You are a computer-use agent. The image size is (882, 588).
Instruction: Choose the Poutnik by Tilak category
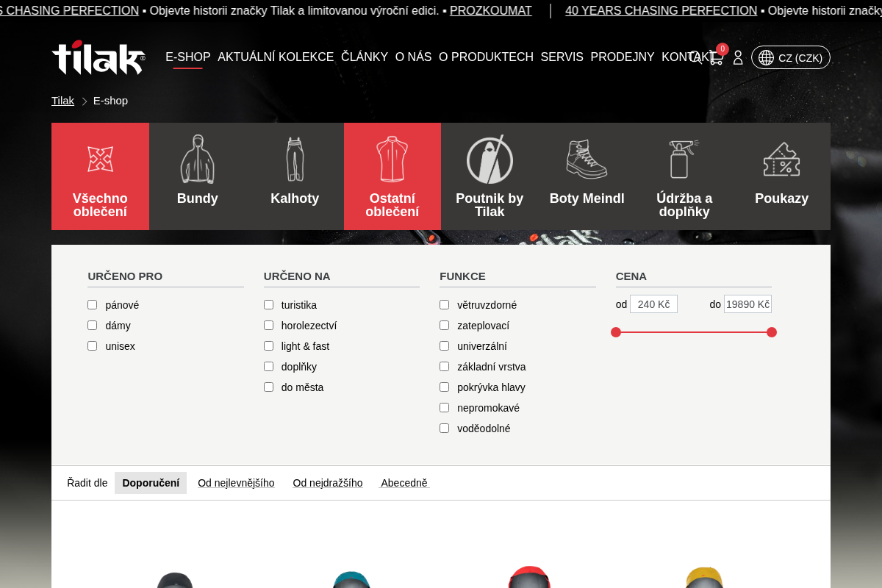tap(490, 176)
